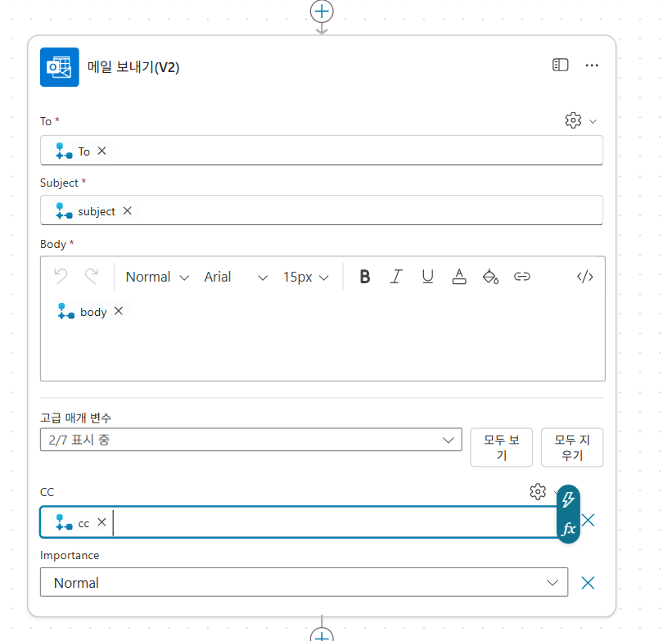Screen dimensions: 672x641
Task: Click inside the To input field
Action: 322,151
